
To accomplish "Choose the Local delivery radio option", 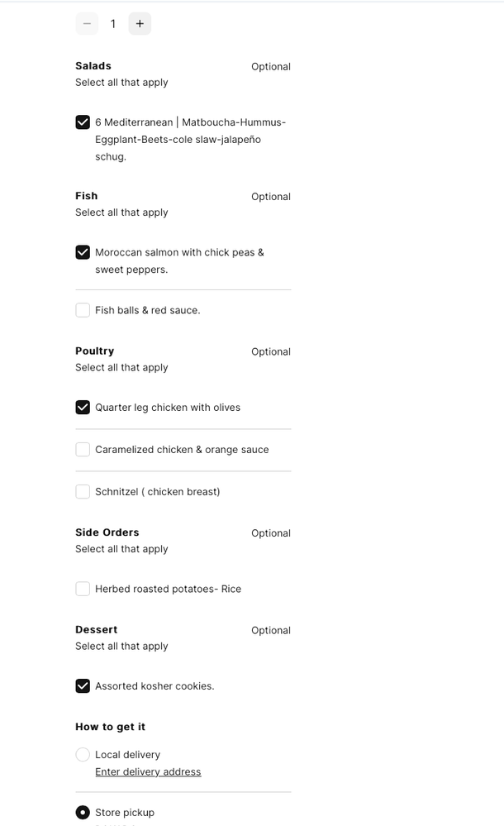I will tap(83, 754).
